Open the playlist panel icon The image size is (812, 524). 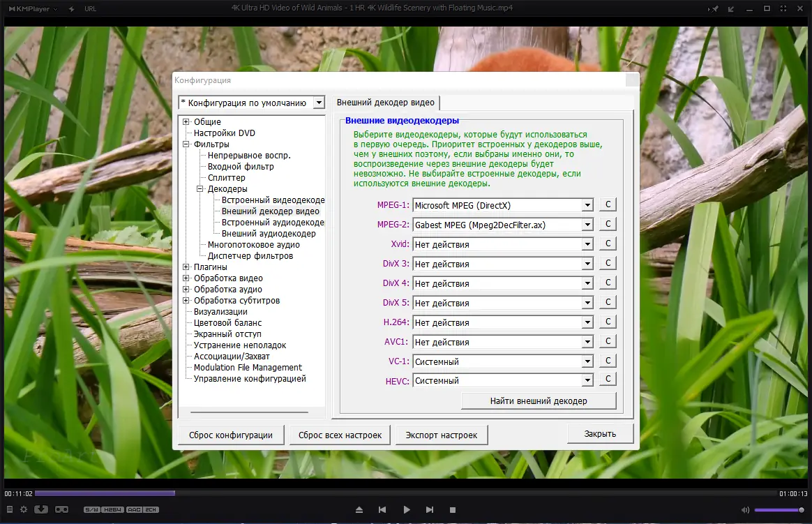pos(9,509)
